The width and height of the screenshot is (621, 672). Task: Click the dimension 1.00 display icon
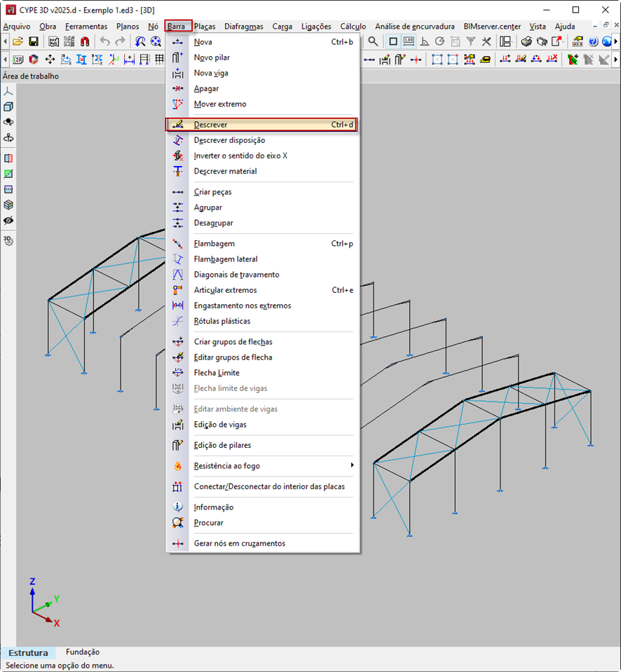point(409,41)
